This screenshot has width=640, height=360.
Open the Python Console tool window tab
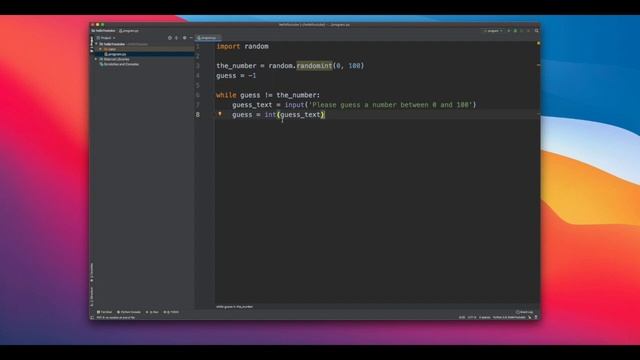click(x=129, y=312)
